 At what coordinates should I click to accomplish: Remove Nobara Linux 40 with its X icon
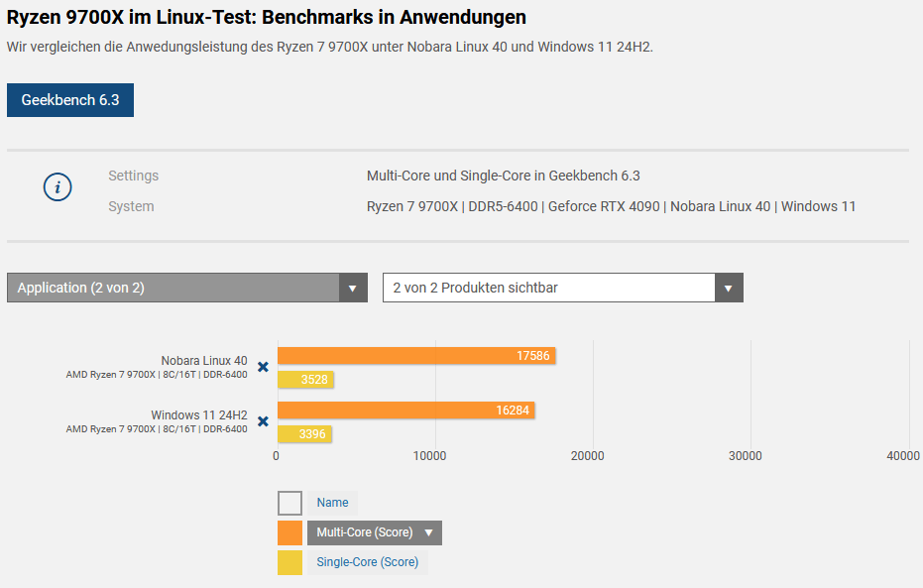pyautogui.click(x=263, y=367)
